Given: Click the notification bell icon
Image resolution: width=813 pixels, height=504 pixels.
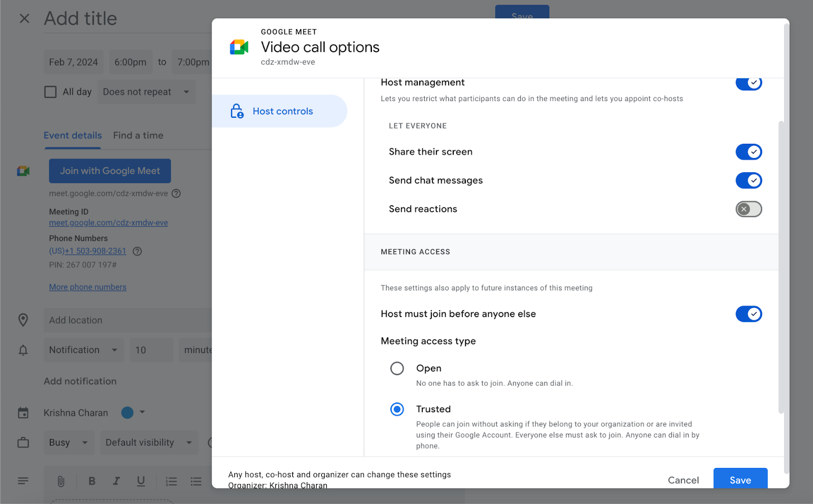Looking at the screenshot, I should coord(23,350).
